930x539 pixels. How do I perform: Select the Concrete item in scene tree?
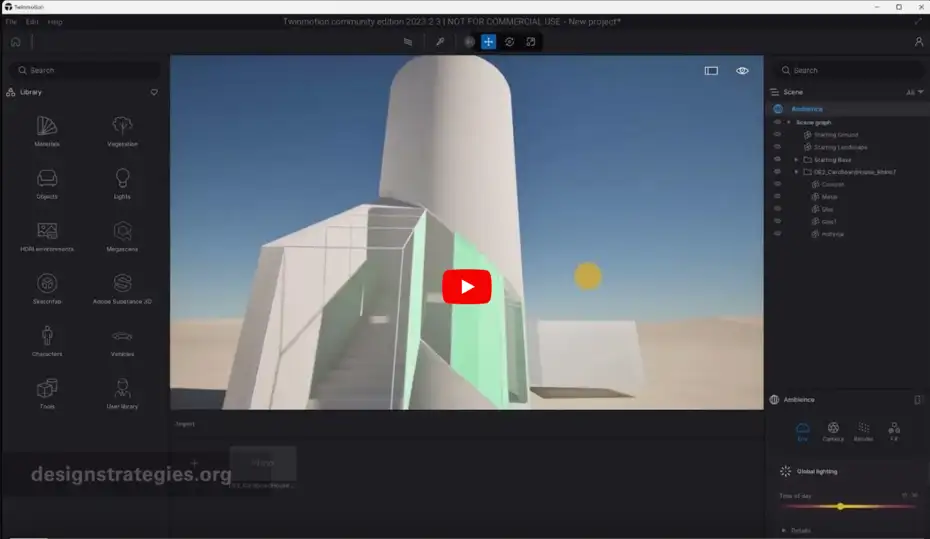[833, 184]
